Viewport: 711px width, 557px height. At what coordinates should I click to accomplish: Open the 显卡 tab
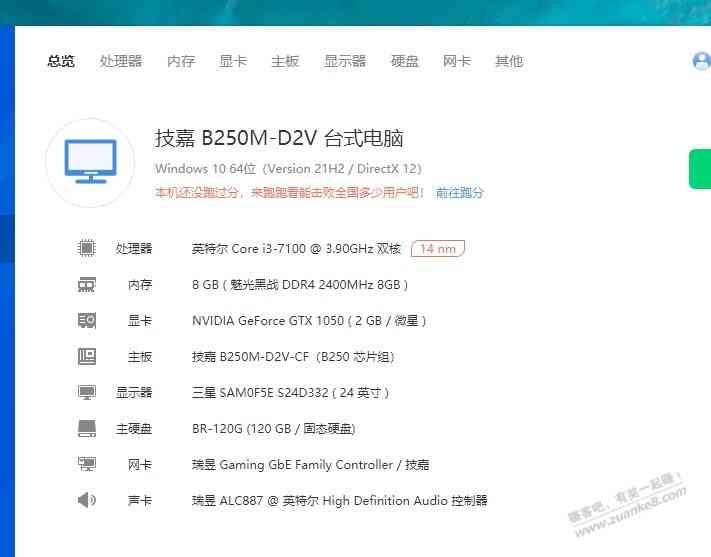tap(233, 61)
